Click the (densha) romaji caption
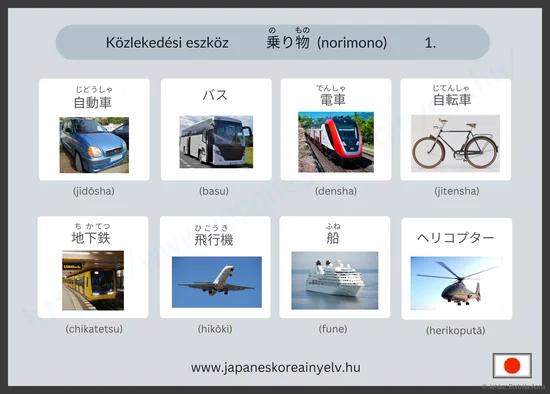 pyautogui.click(x=336, y=191)
